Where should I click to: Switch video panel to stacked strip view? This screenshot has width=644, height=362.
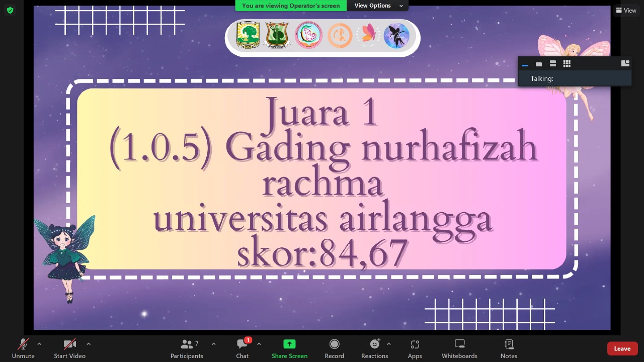553,64
